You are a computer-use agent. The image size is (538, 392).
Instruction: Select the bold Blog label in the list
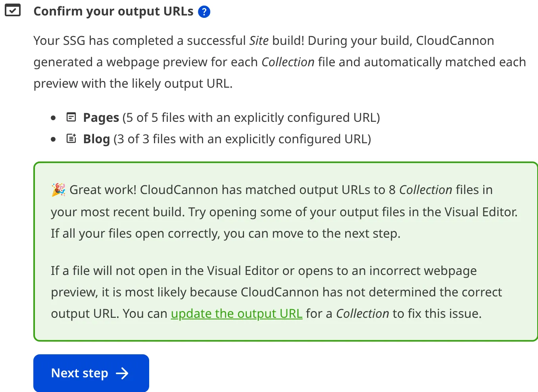click(96, 138)
